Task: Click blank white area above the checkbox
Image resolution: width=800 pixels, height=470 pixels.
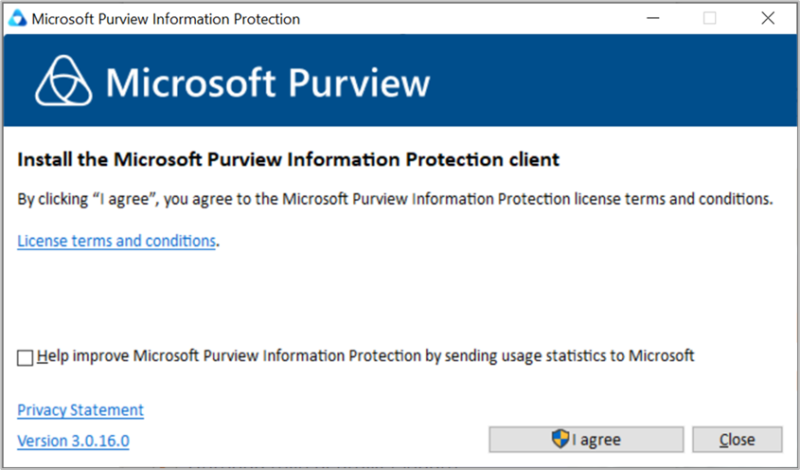Action: (x=400, y=295)
